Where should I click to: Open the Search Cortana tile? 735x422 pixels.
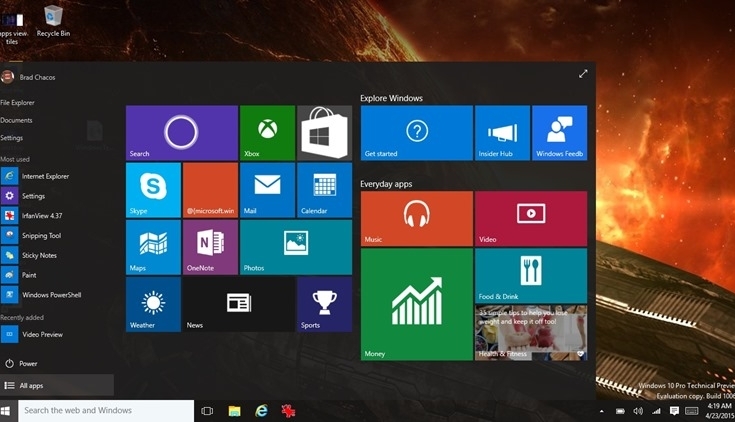[182, 133]
